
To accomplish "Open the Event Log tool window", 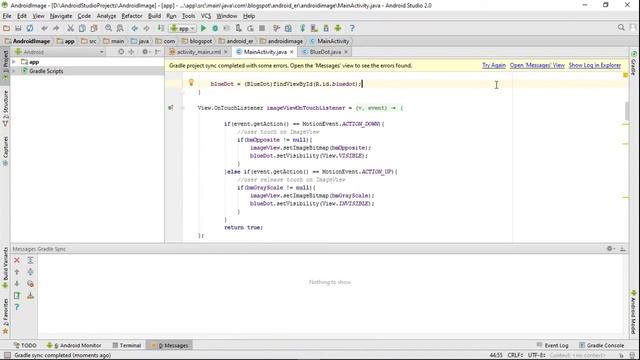I will tap(552, 345).
